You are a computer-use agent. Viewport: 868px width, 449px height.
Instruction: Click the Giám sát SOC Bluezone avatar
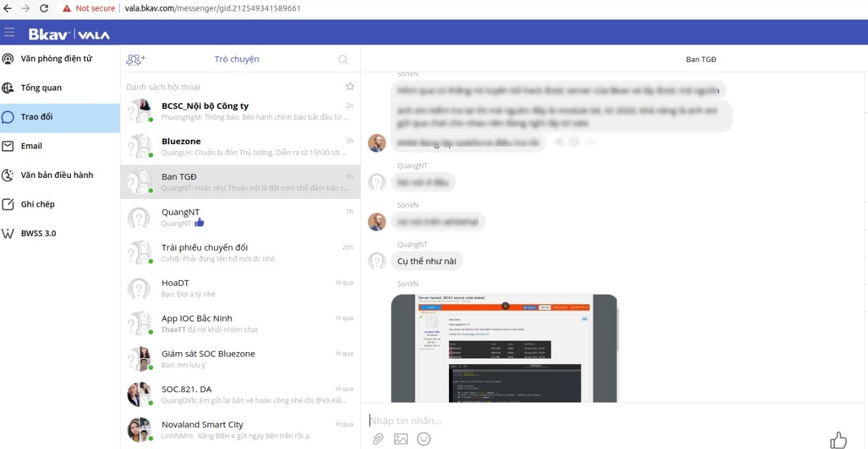point(140,359)
